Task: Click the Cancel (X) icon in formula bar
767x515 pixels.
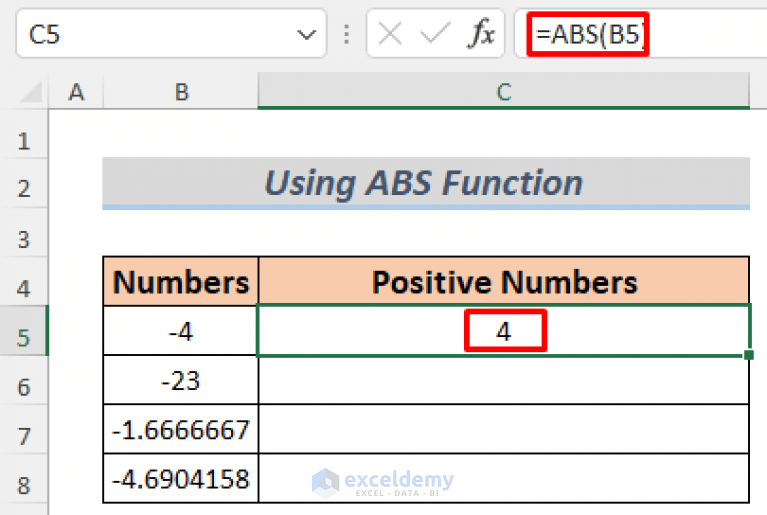Action: (390, 34)
